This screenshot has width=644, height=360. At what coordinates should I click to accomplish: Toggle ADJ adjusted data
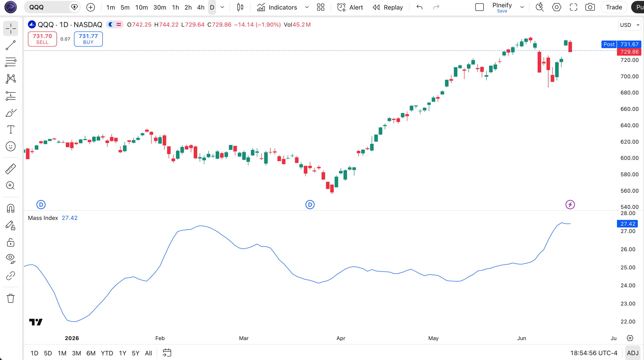click(x=633, y=353)
